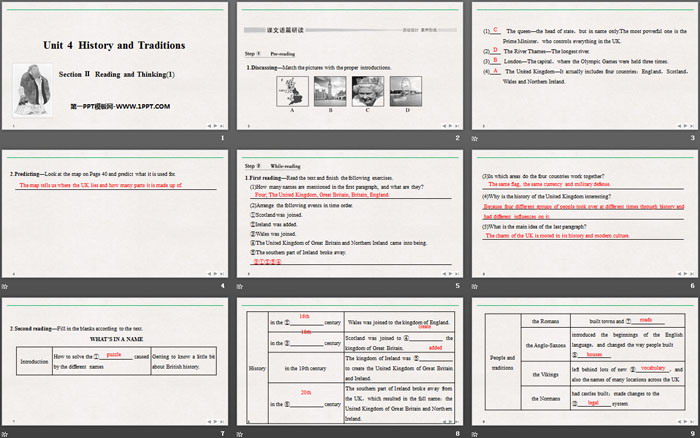Select slide 9 with People and traditions table
This screenshot has width=700, height=438.
click(585, 362)
